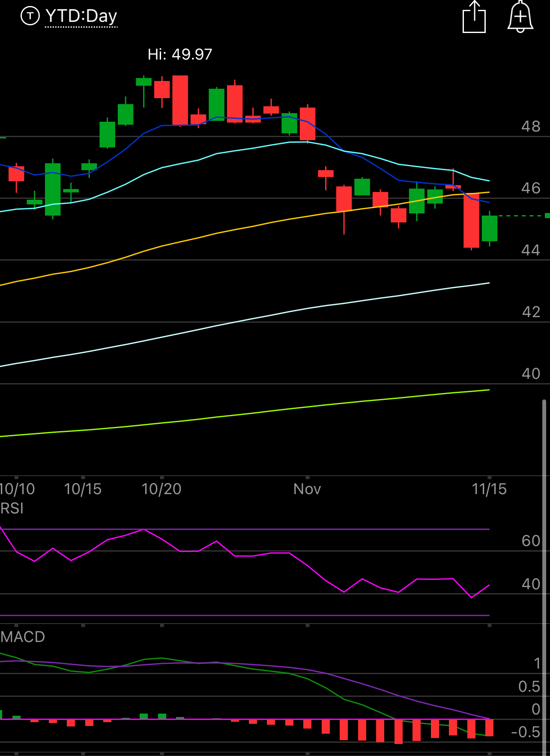
Task: Click the MACD -0.5 axis label
Action: [x=526, y=732]
